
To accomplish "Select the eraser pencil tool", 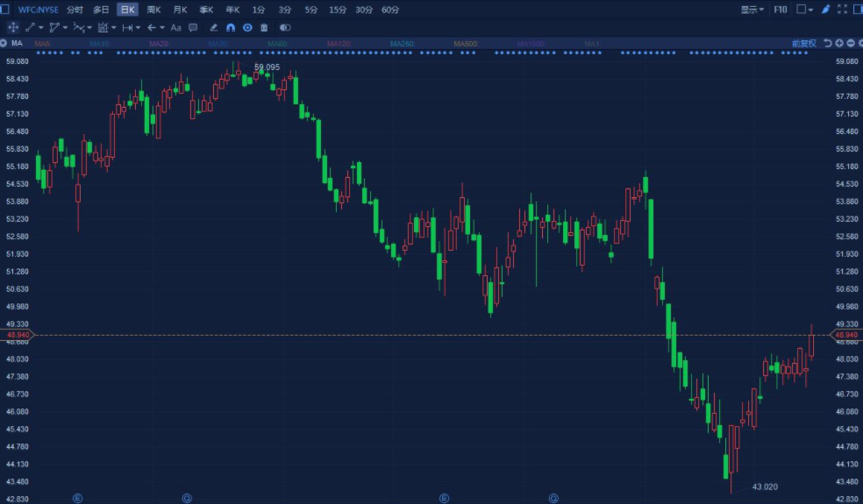I will click(213, 27).
